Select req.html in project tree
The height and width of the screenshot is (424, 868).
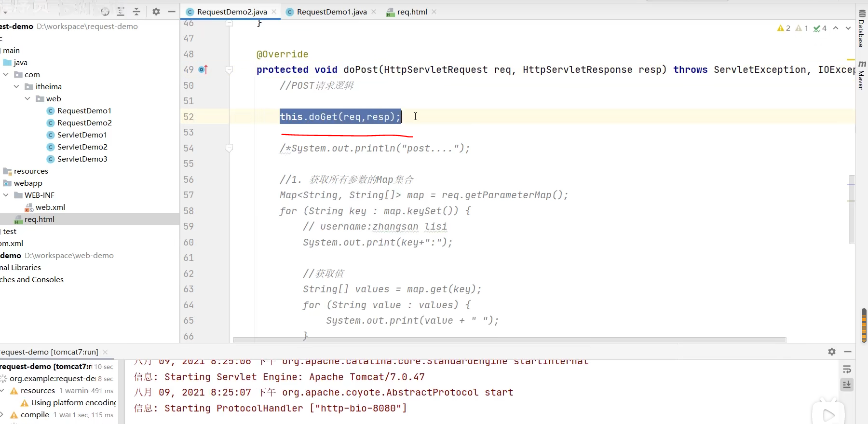[39, 219]
